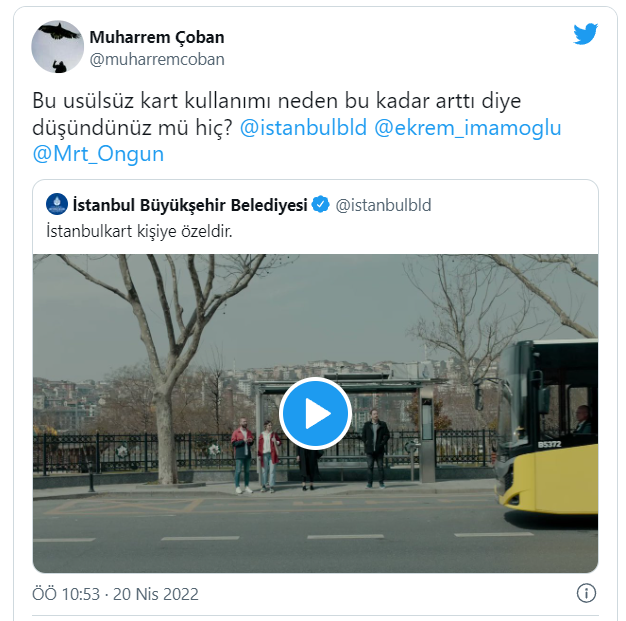Play the embedded bus stop video
The image size is (626, 621).
tap(315, 413)
